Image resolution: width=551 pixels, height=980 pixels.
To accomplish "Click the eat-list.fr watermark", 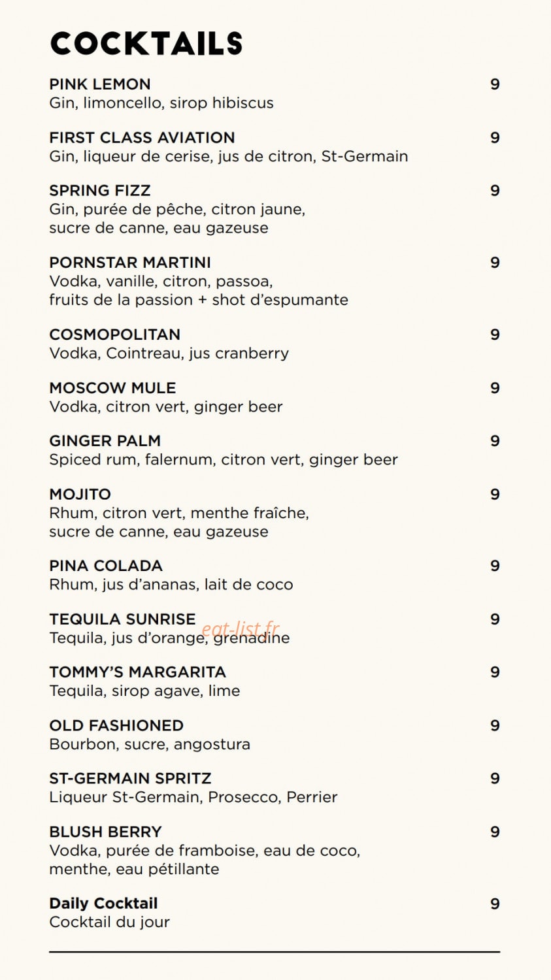I will click(241, 629).
